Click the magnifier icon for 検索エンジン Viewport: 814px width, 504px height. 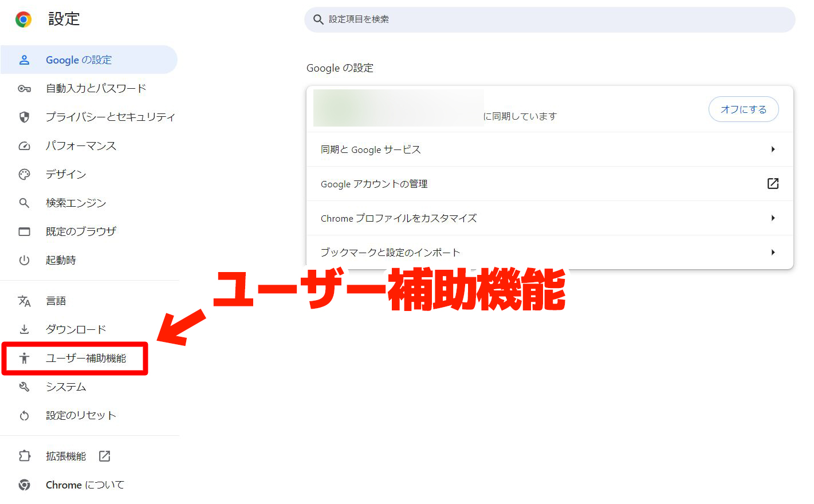click(x=24, y=203)
